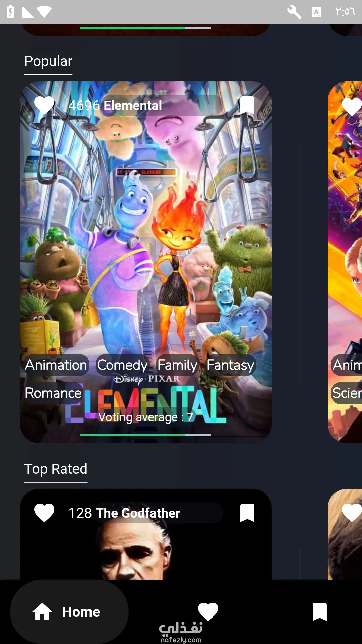Click the Elemental voting average progress bar
The image size is (362, 644).
tap(146, 435)
